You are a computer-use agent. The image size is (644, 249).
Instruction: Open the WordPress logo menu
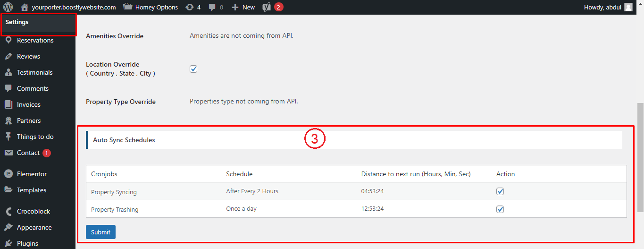point(8,7)
